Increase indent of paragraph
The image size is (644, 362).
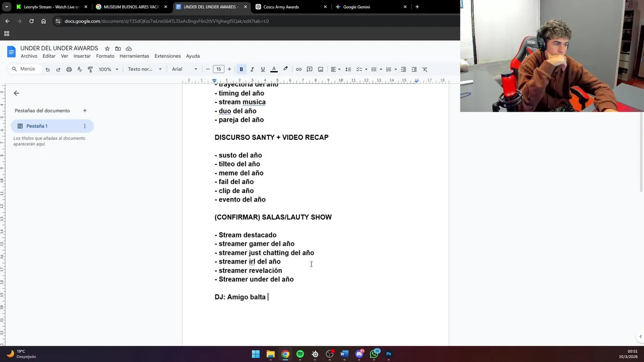click(414, 69)
